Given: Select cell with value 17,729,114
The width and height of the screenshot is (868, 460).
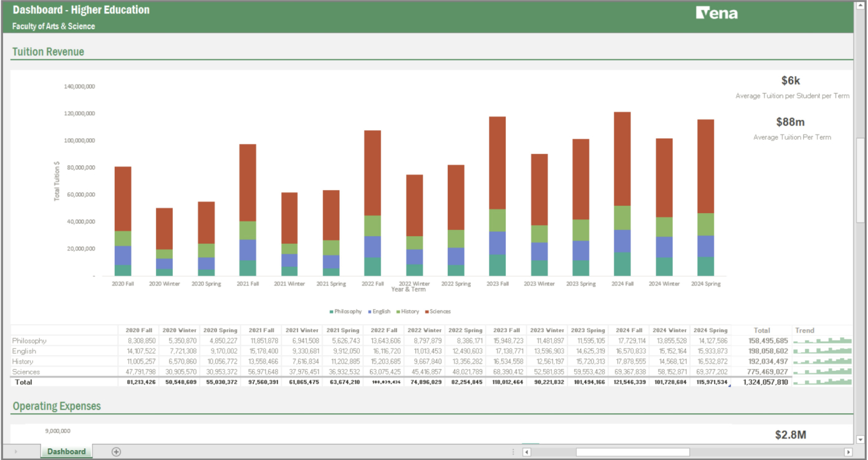Looking at the screenshot, I should 629,341.
